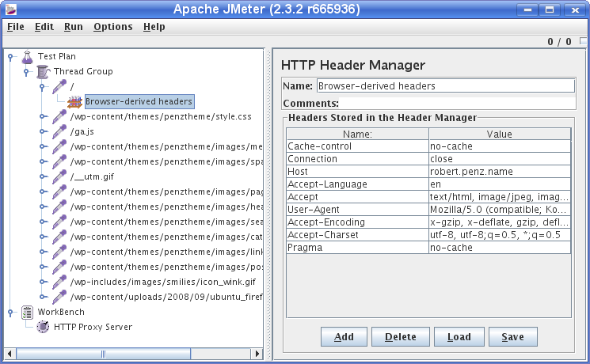The width and height of the screenshot is (590, 364).
Task: Click the Value column header
Action: click(500, 135)
